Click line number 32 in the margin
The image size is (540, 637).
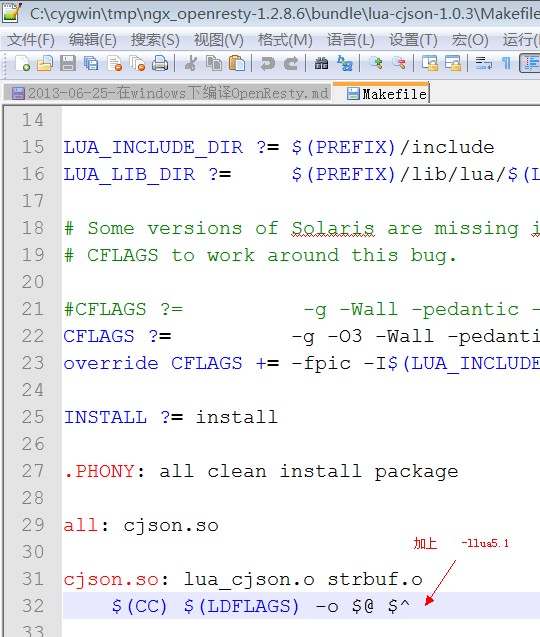pyautogui.click(x=33, y=606)
